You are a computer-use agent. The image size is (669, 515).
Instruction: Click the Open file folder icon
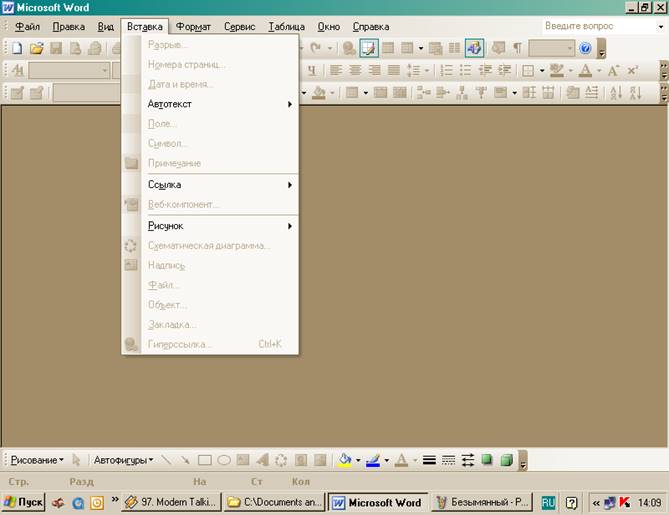point(37,48)
